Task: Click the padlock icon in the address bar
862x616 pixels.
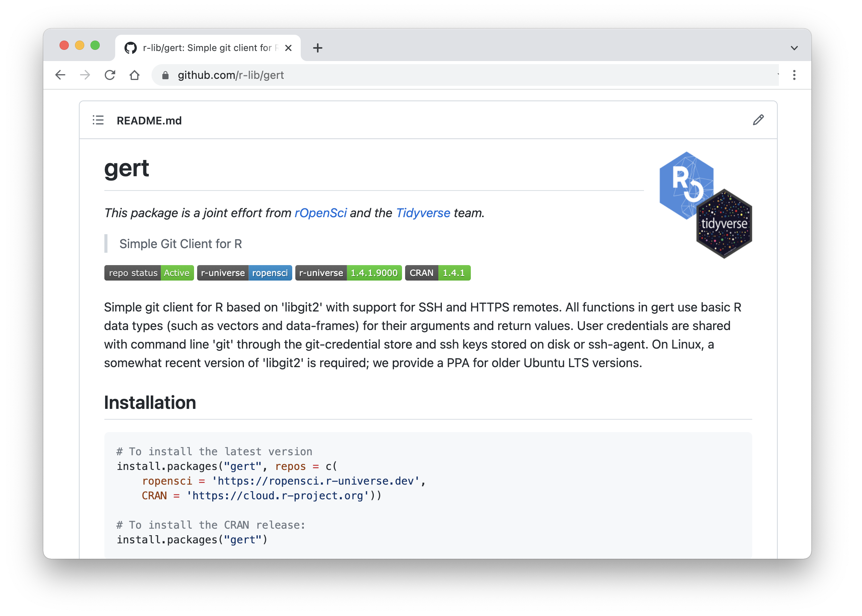Action: pyautogui.click(x=165, y=75)
